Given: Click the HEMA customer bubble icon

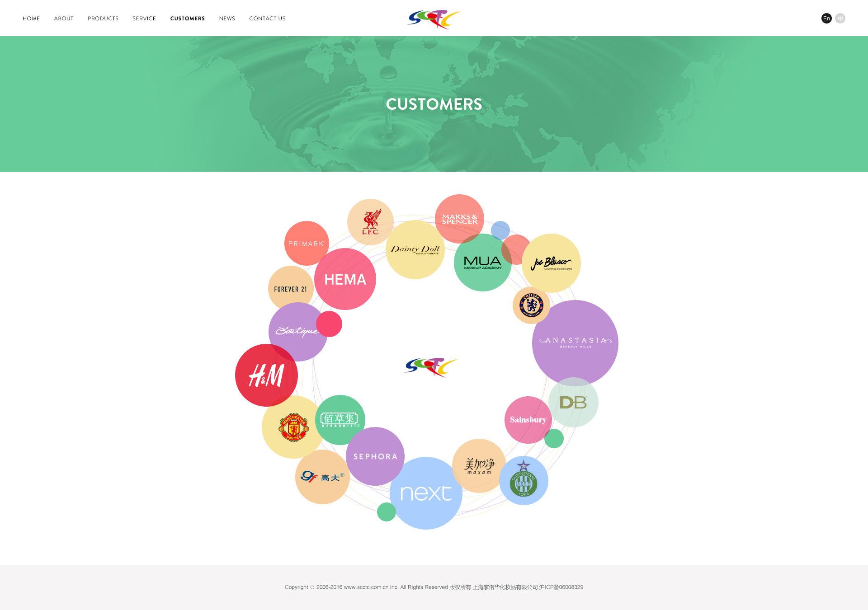Looking at the screenshot, I should [x=345, y=279].
